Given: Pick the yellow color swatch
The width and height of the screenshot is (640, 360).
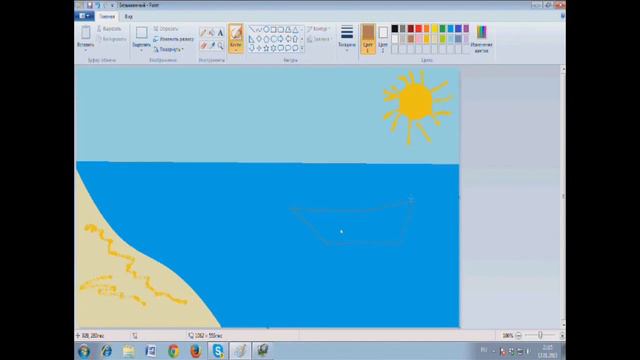Looking at the screenshot, I should click(x=434, y=29).
